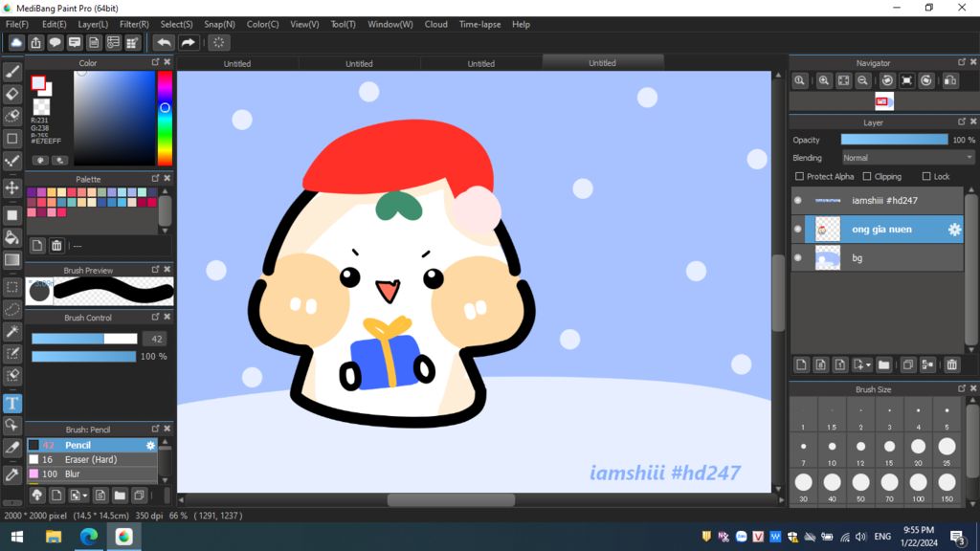Screen dimensions: 980x551
Task: Click the Undo arrow
Action: [164, 42]
